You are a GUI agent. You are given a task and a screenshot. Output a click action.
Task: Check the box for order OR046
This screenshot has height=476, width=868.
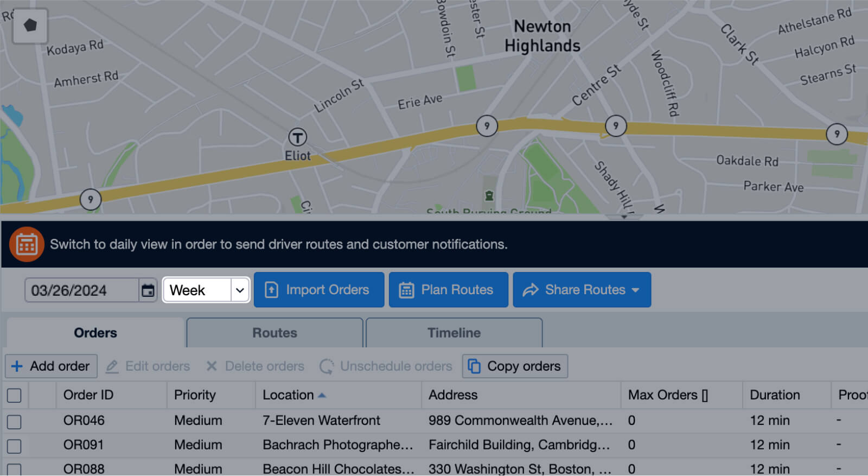click(x=14, y=421)
